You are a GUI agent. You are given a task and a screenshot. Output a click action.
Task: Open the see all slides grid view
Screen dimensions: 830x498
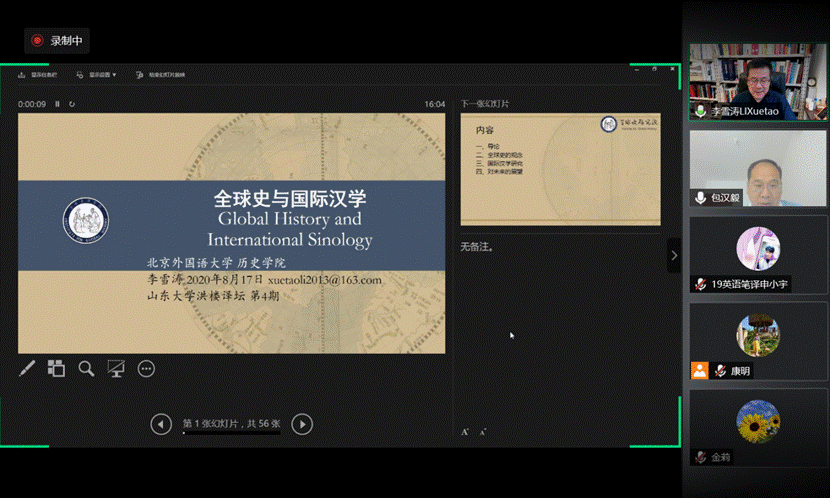pyautogui.click(x=56, y=369)
